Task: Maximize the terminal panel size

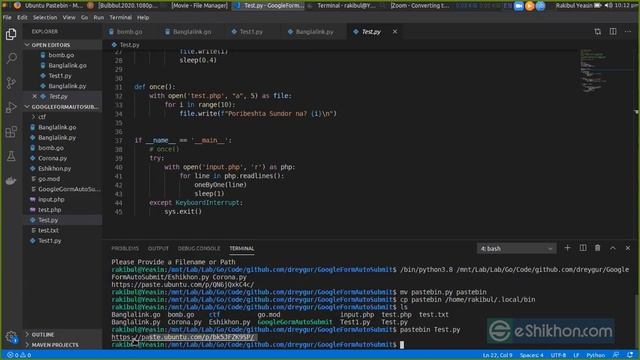Action: (613, 248)
